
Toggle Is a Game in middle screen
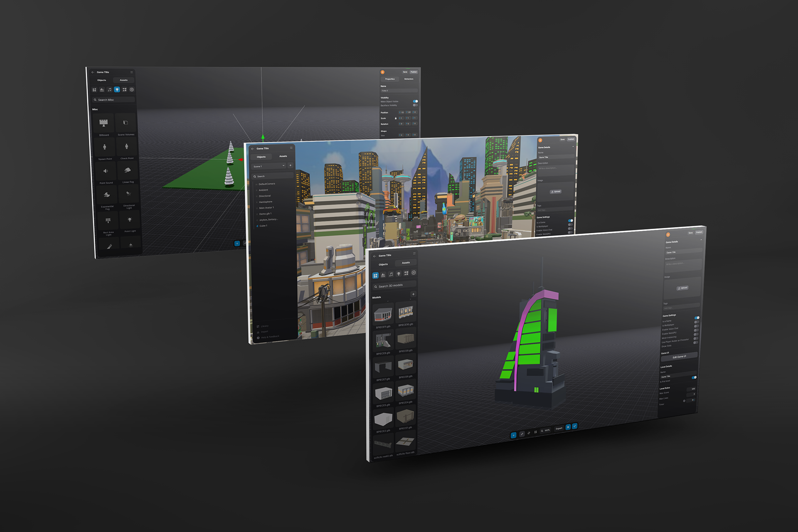570,221
